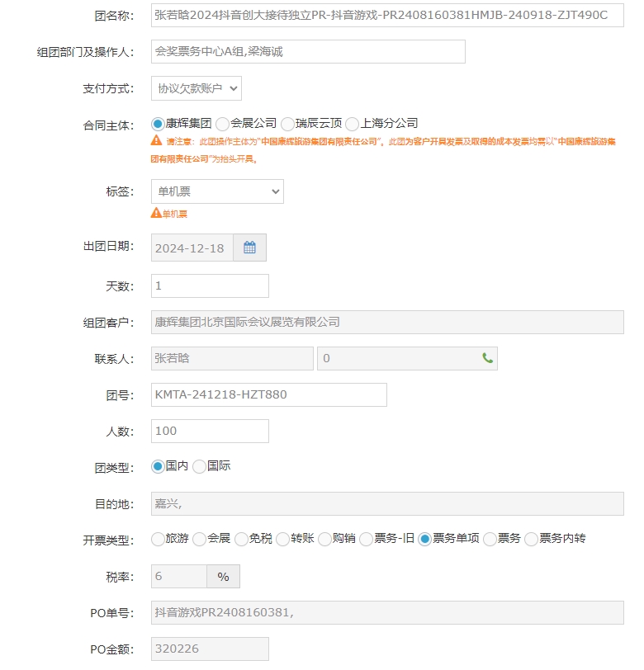The width and height of the screenshot is (644, 670).
Task: Expand the 标签 tag dropdown
Action: (217, 191)
